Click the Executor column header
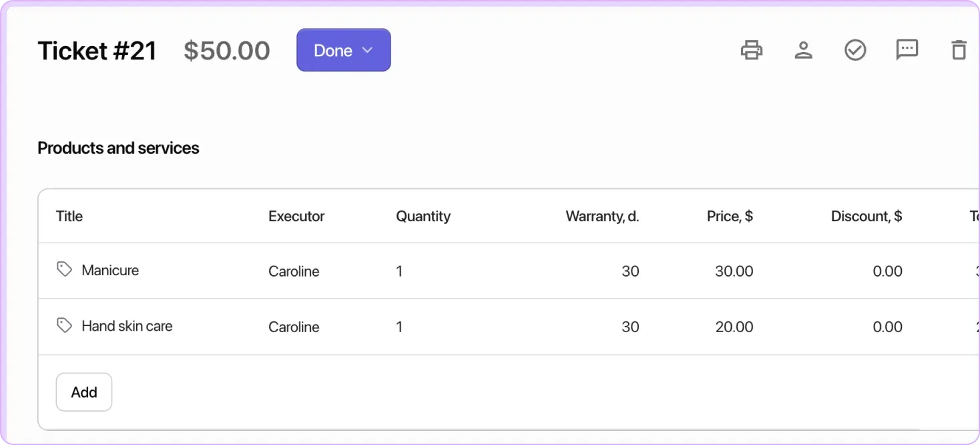980x445 pixels. [296, 216]
